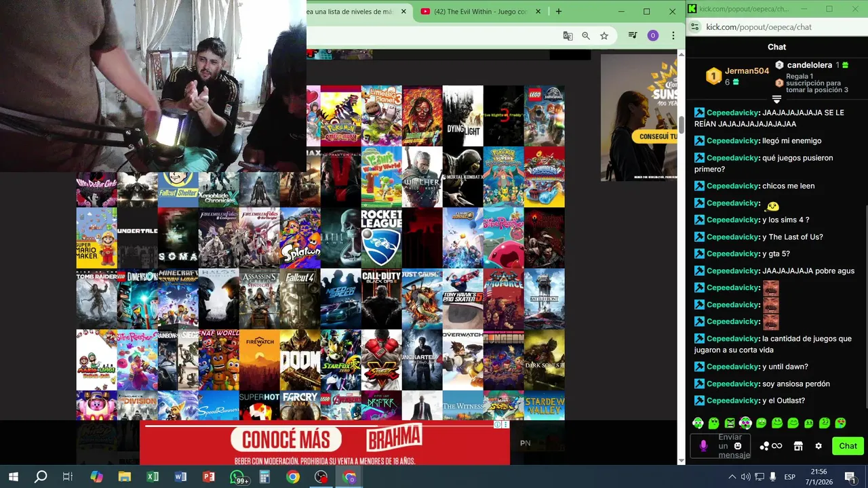Select the Uncharted 4 game cover
The image size is (868, 488).
click(422, 360)
